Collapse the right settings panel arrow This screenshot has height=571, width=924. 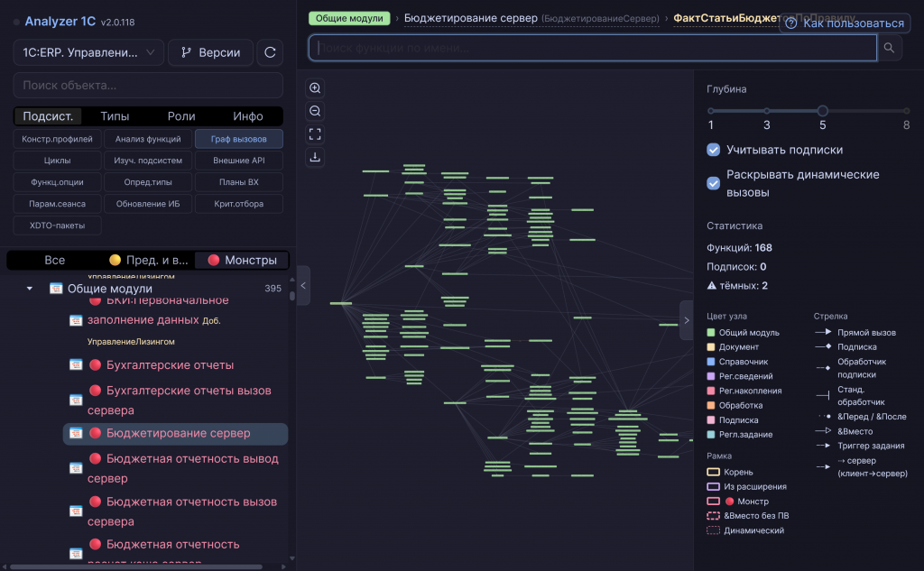pos(687,320)
